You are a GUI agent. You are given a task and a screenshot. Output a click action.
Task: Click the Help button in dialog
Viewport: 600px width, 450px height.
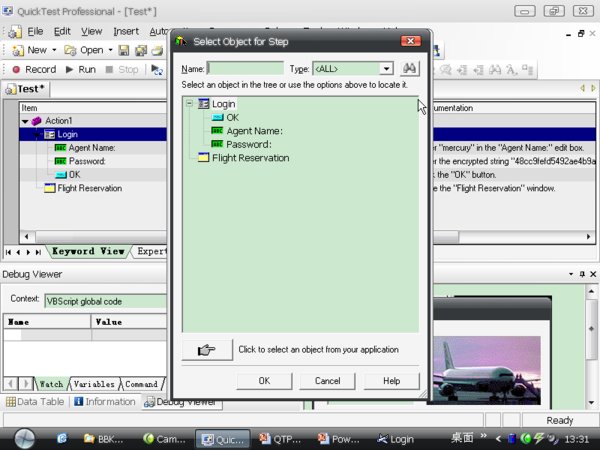(391, 381)
